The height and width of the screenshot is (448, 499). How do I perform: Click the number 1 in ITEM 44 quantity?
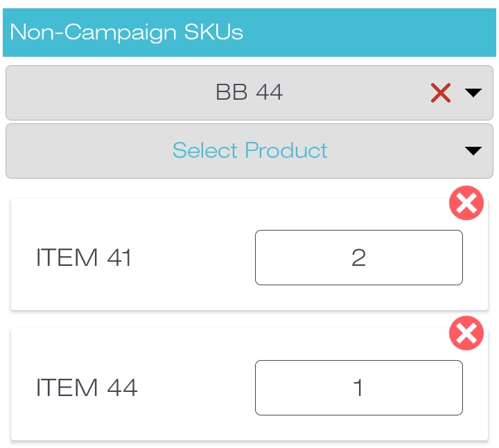[358, 388]
